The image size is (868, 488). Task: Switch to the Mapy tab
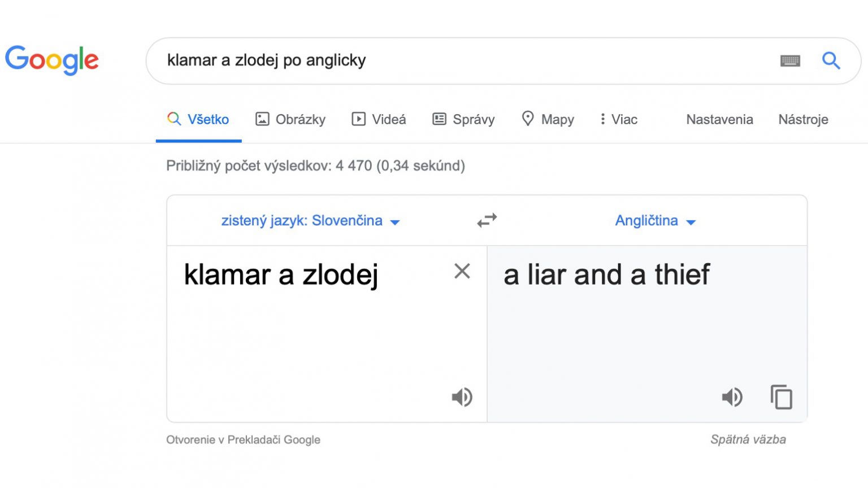[548, 119]
